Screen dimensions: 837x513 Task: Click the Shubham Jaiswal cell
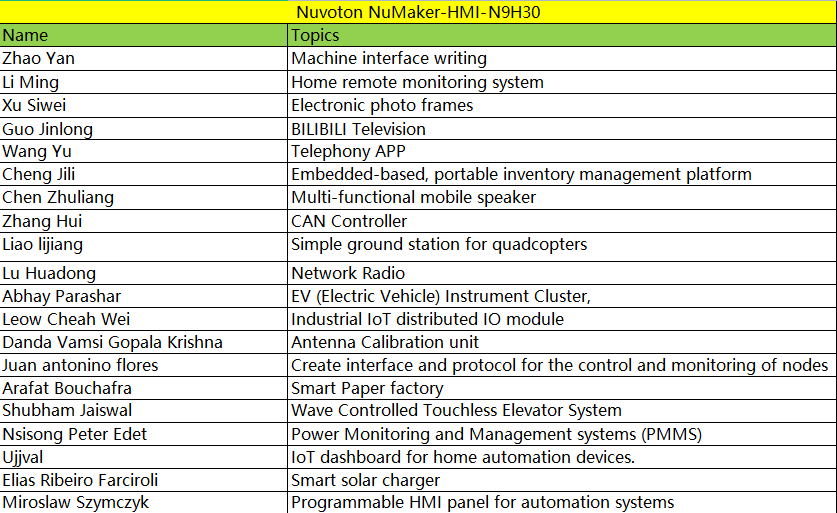point(144,411)
